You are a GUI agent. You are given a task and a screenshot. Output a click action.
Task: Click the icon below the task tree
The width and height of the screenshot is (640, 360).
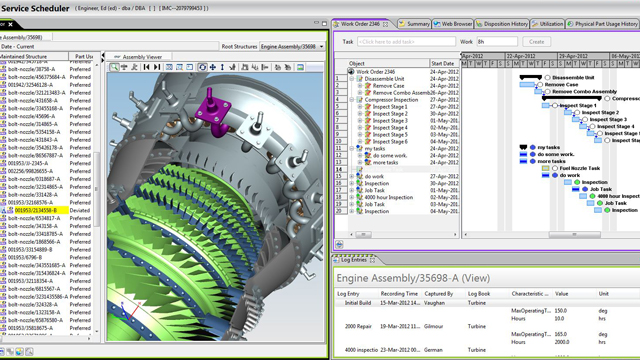click(x=339, y=244)
